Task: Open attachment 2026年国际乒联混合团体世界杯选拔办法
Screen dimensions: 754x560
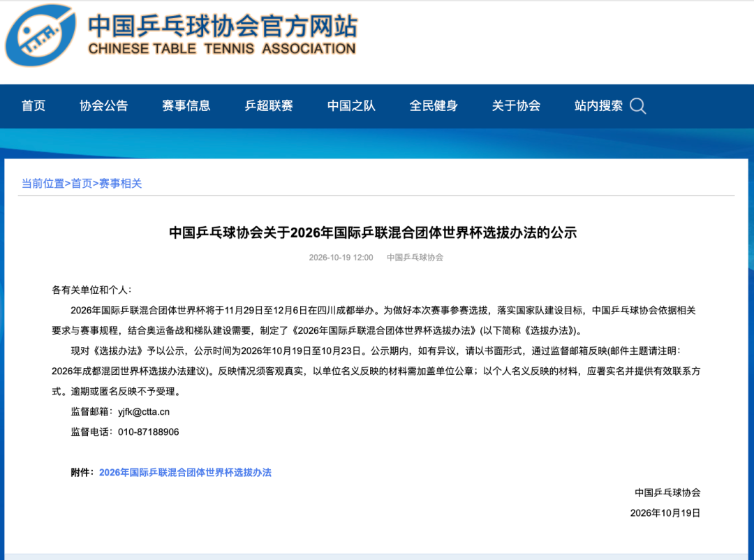Action: [185, 473]
